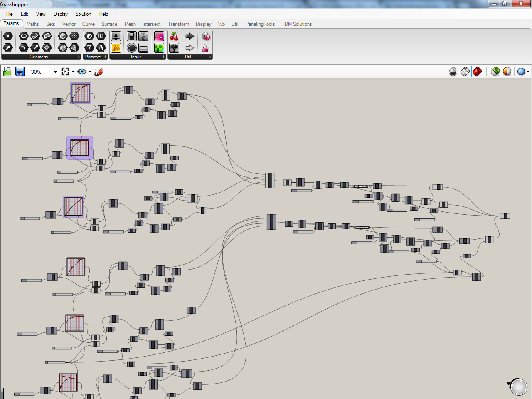The width and height of the screenshot is (532, 399).
Task: Expand the Geometry panel plus button
Action: pyautogui.click(x=79, y=57)
